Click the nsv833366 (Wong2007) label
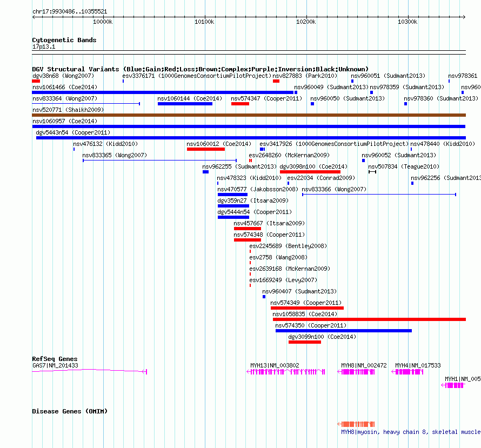481x448 pixels. pyautogui.click(x=335, y=189)
